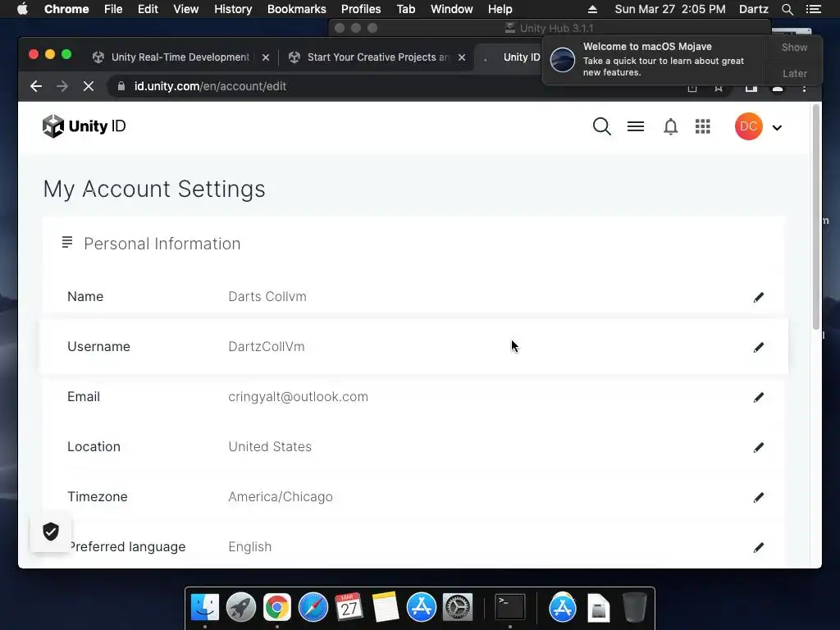Open Calendar from the dock
840x630 pixels.
[349, 608]
